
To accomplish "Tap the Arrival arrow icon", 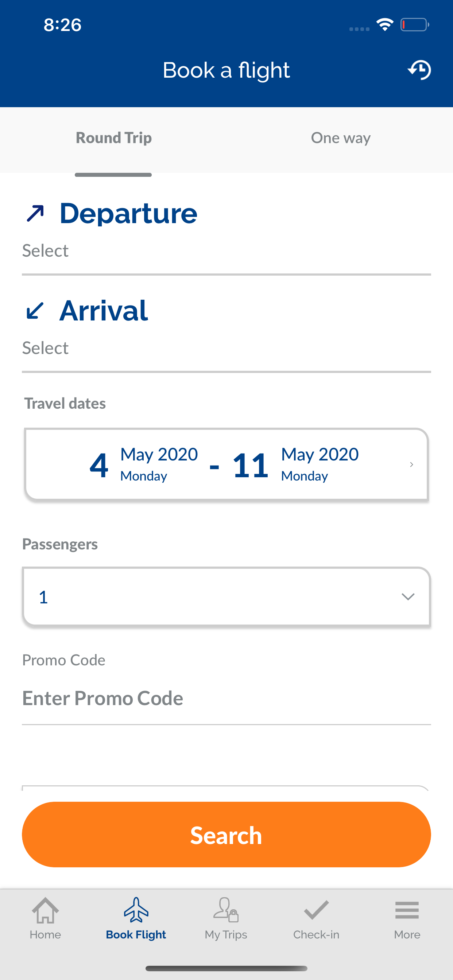I will [35, 310].
